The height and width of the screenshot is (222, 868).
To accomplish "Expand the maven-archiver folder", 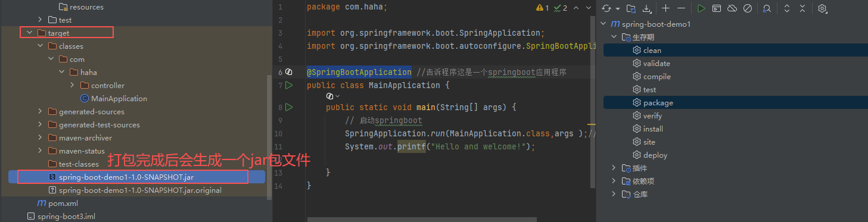I will point(40,137).
